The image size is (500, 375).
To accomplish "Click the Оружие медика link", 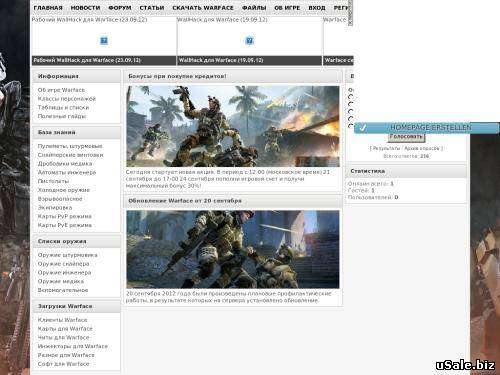I will coord(61,281).
